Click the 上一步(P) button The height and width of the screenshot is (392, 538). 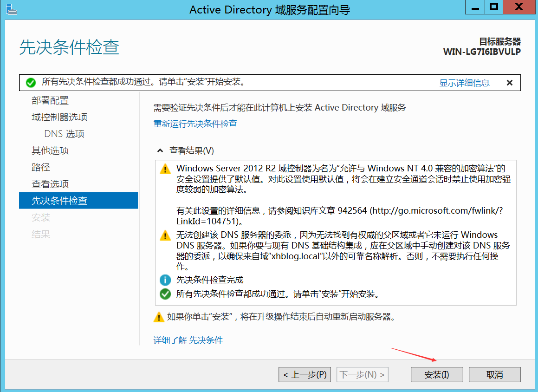[305, 374]
